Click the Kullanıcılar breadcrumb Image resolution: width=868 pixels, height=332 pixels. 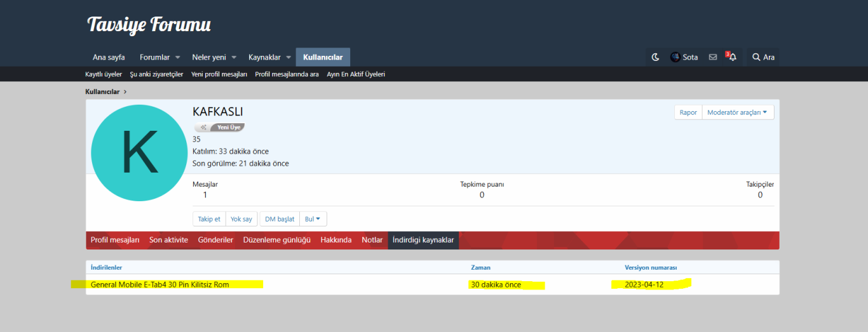pyautogui.click(x=102, y=91)
